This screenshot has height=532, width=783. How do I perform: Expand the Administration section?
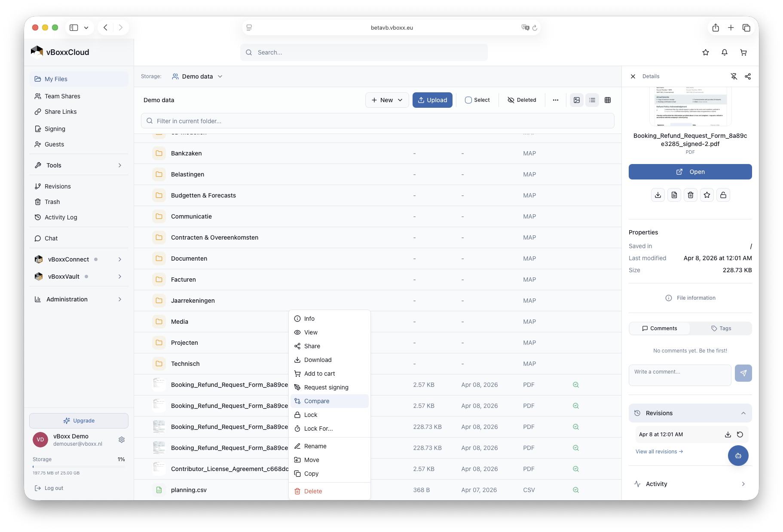79,299
